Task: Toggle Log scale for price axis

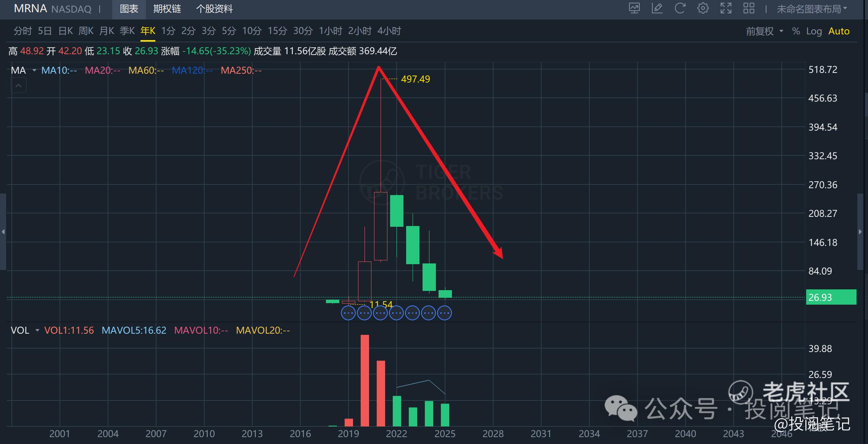Action: click(x=813, y=31)
